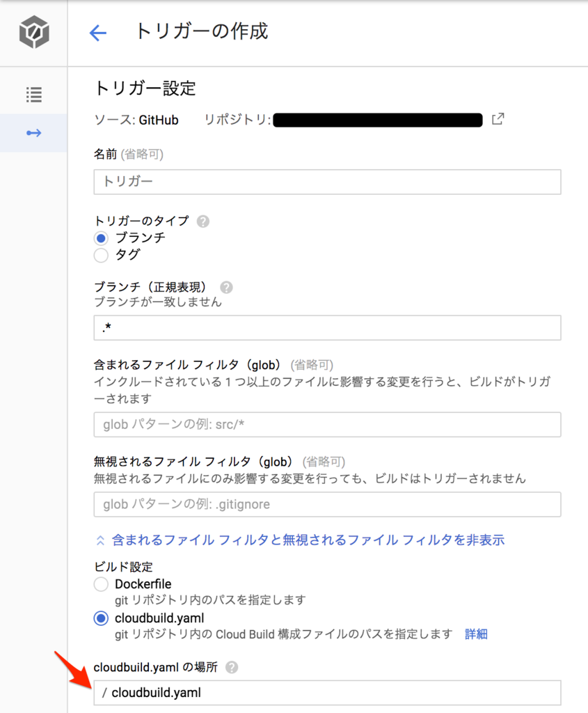Select the cloudbuild.yaml build option
Screen dimensions: 588x713
click(100, 618)
